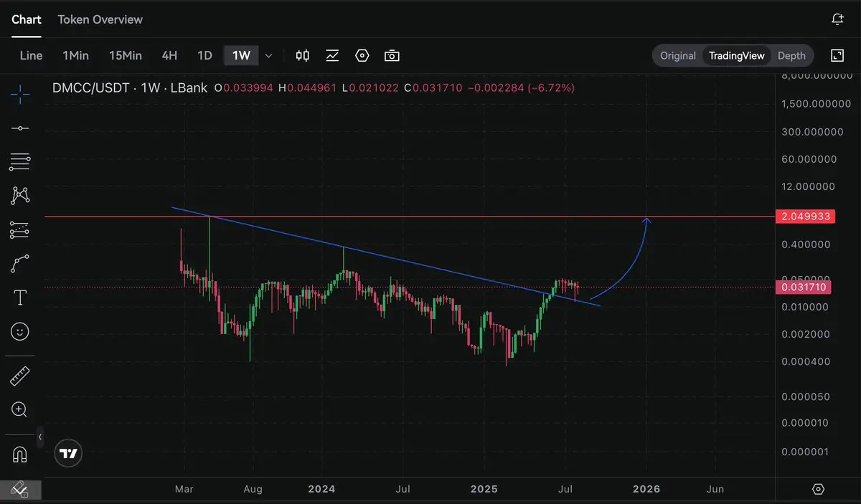Select the Text annotation tool
Image resolution: width=861 pixels, height=504 pixels.
coord(20,298)
